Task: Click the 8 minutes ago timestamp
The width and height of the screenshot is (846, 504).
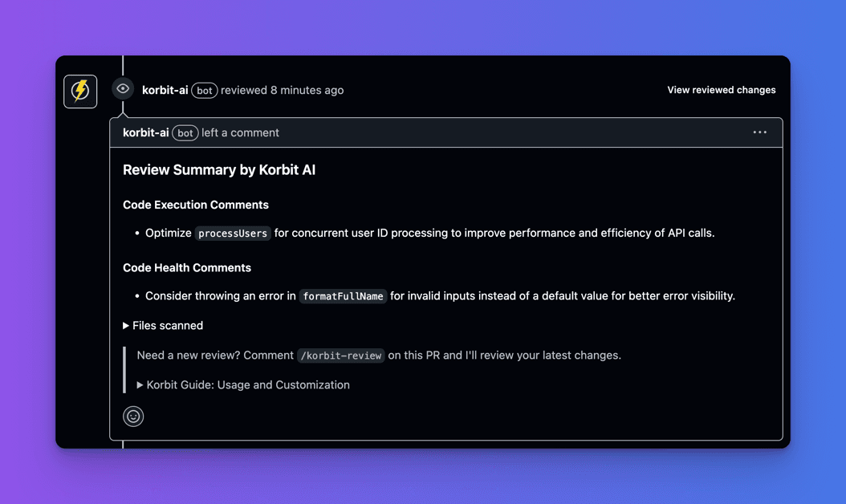Action: point(307,90)
